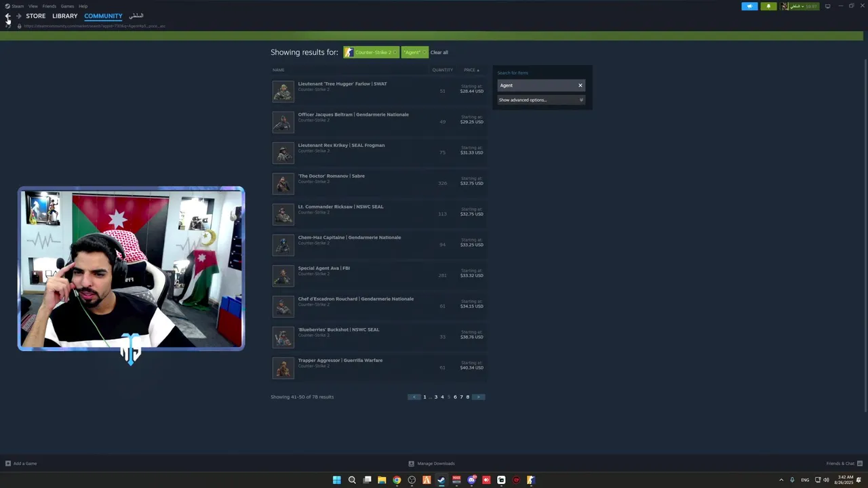The width and height of the screenshot is (868, 488).
Task: Open Windows taskbar search
Action: pyautogui.click(x=352, y=480)
